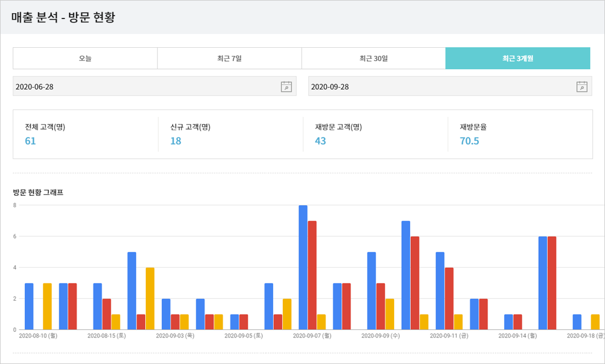
Task: Click the 전체 고객 value 61
Action: coord(31,141)
